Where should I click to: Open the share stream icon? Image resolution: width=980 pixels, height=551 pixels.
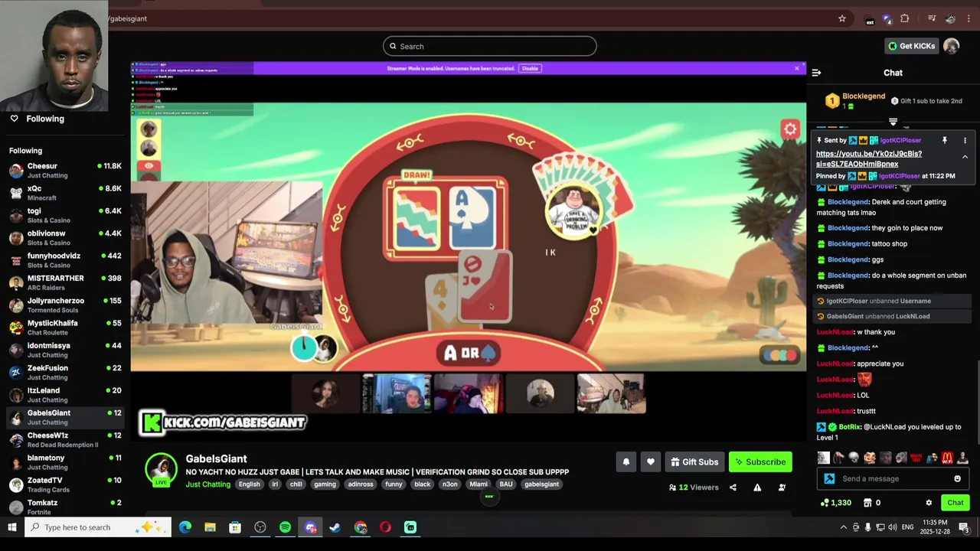click(x=733, y=487)
